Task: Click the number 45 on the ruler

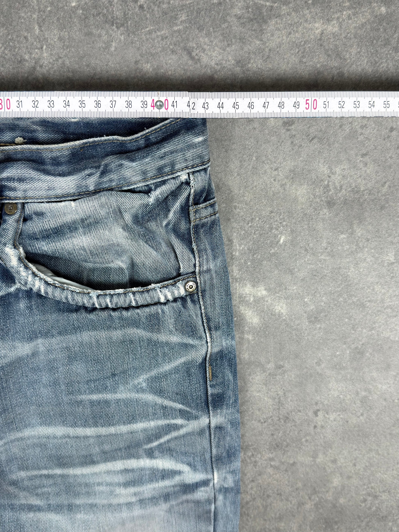Action: point(236,106)
